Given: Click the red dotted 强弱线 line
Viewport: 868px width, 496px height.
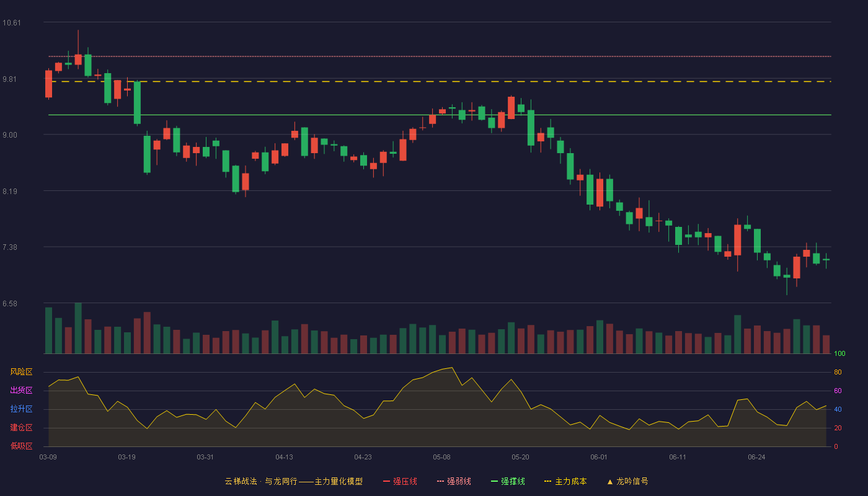Looking at the screenshot, I should [x=440, y=56].
